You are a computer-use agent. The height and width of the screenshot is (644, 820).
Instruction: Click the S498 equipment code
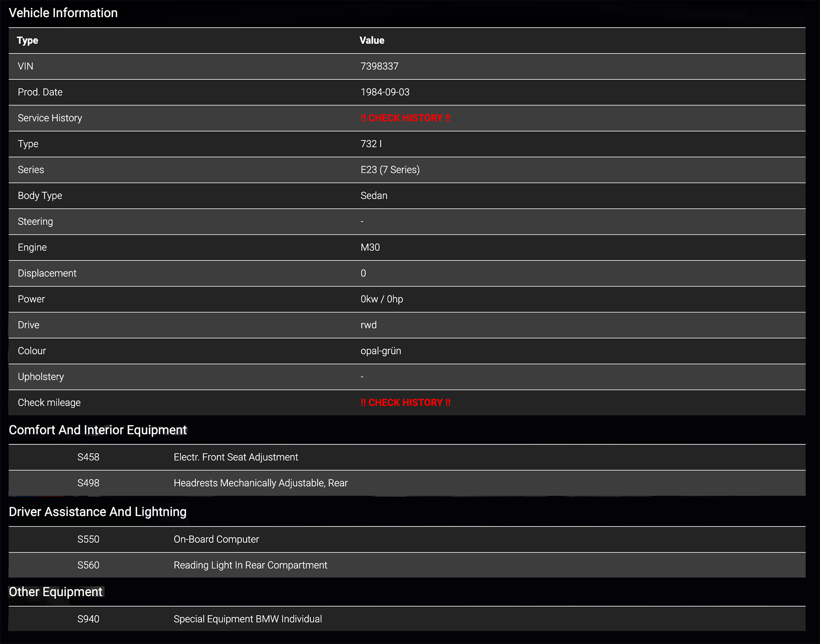coord(88,483)
